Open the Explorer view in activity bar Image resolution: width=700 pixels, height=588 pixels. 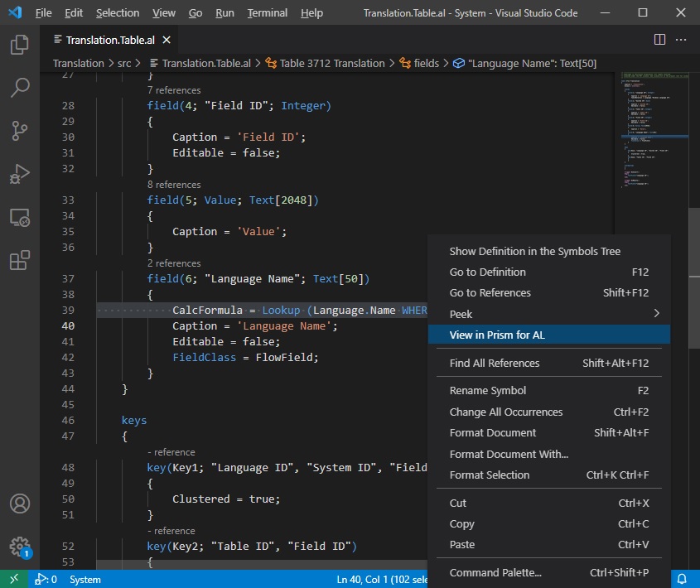tap(20, 45)
